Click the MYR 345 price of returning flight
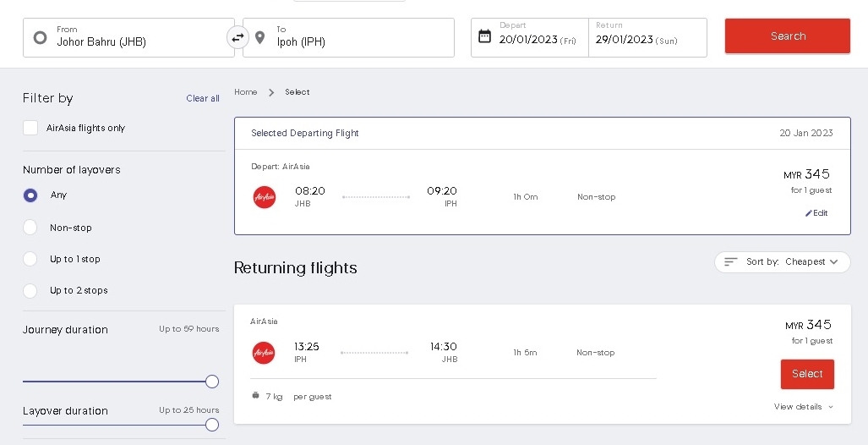This screenshot has width=868, height=445. pyautogui.click(x=808, y=325)
